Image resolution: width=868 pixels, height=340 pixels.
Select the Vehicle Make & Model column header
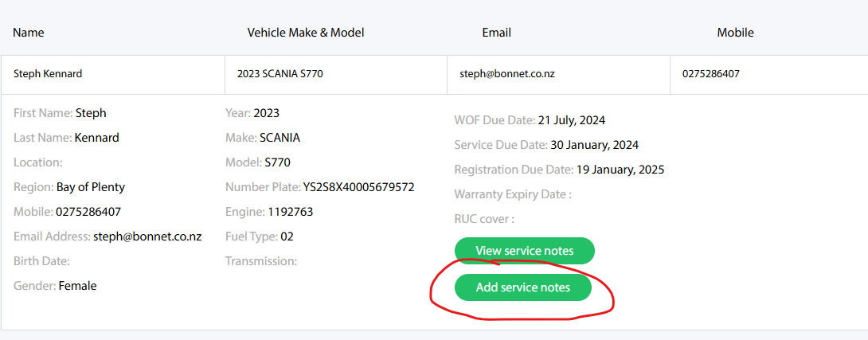(x=306, y=33)
